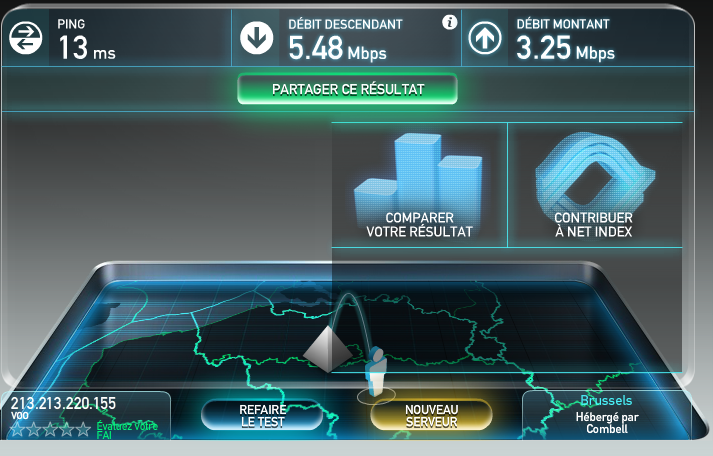Open Contribuer à Net Index panel
Image resolution: width=713 pixels, height=456 pixels.
coord(595,185)
